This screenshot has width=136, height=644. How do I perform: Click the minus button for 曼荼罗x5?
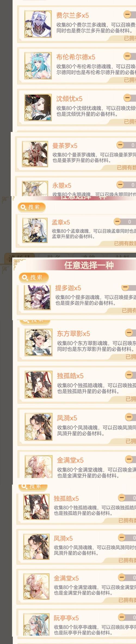pyautogui.click(x=120, y=145)
